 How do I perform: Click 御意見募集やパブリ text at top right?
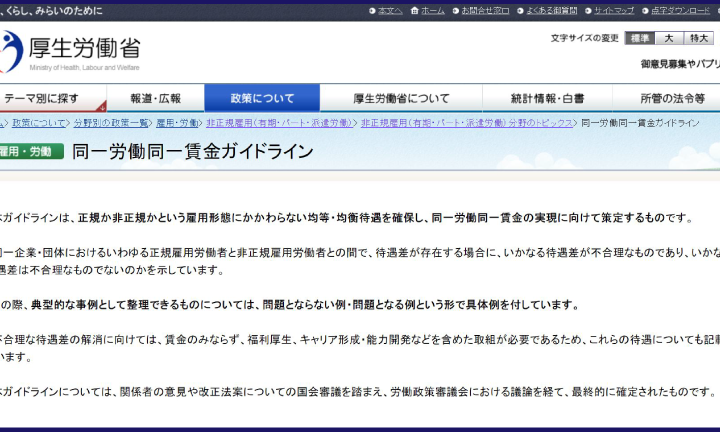click(680, 64)
